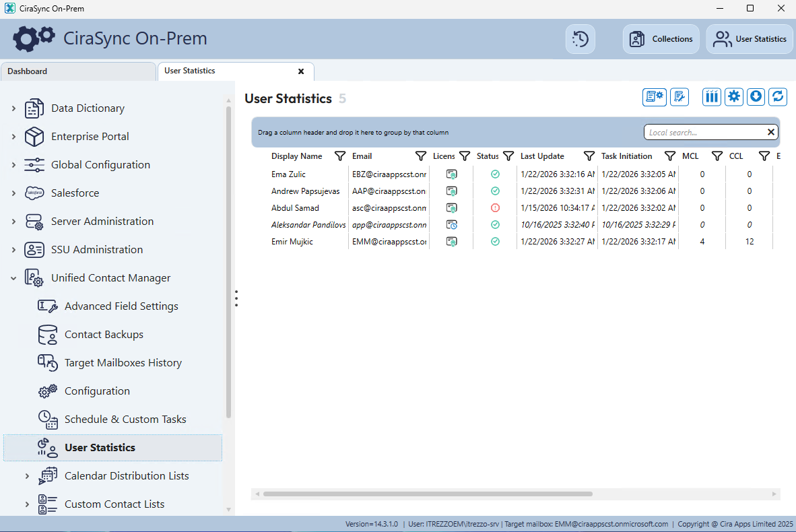
Task: Close the User Statistics tab
Action: click(301, 71)
